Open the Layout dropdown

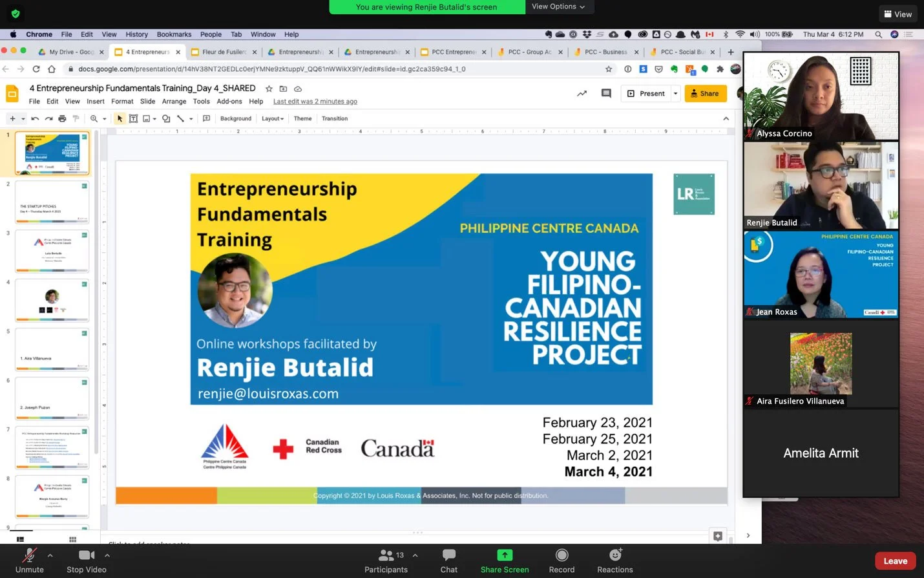tap(273, 118)
